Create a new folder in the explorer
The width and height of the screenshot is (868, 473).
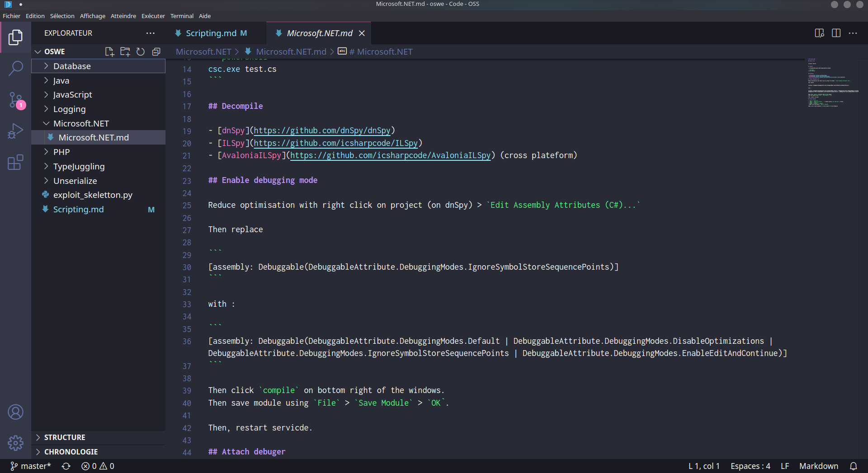pos(125,52)
